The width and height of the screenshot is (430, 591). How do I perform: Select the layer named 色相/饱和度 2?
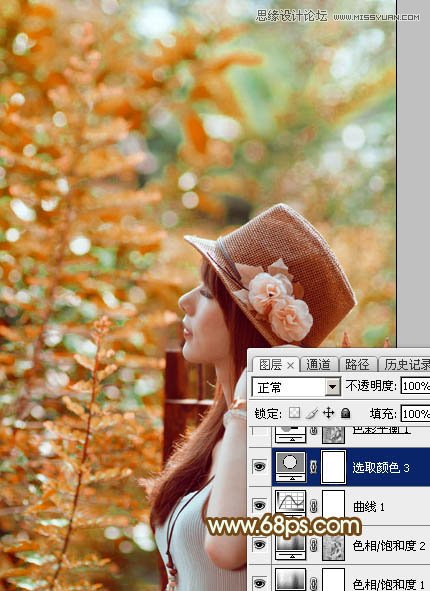pyautogui.click(x=389, y=545)
